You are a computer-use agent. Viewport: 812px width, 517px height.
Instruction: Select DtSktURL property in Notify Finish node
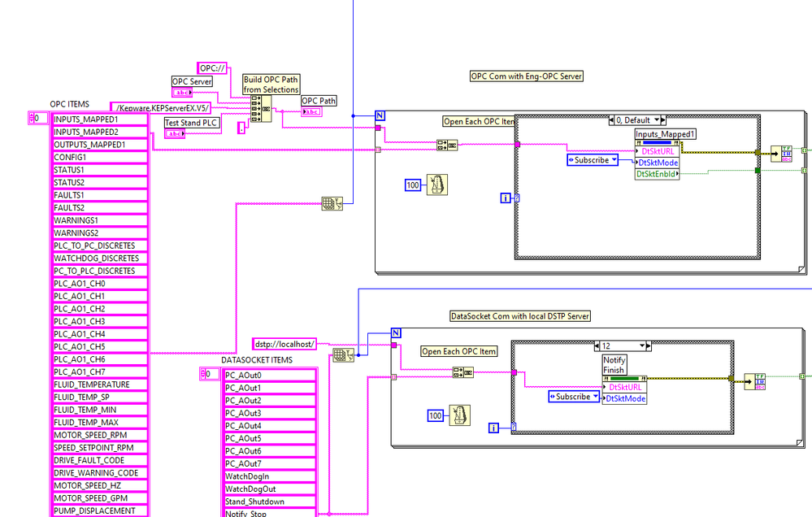pos(624,387)
